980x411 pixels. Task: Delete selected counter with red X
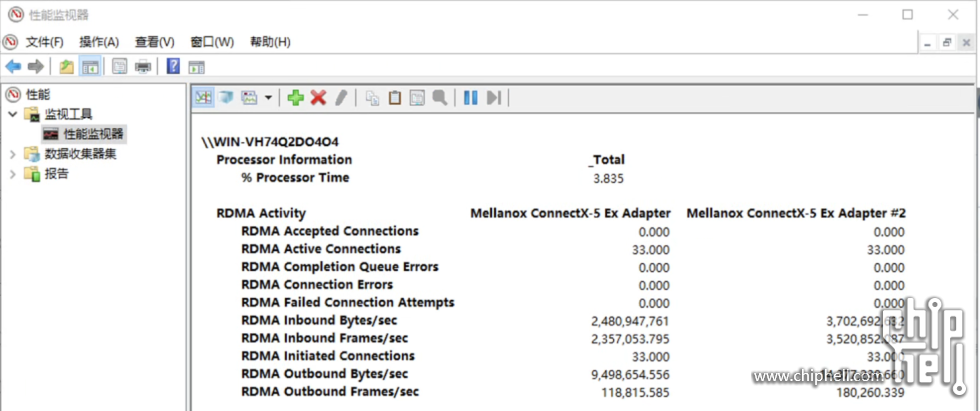[x=319, y=97]
